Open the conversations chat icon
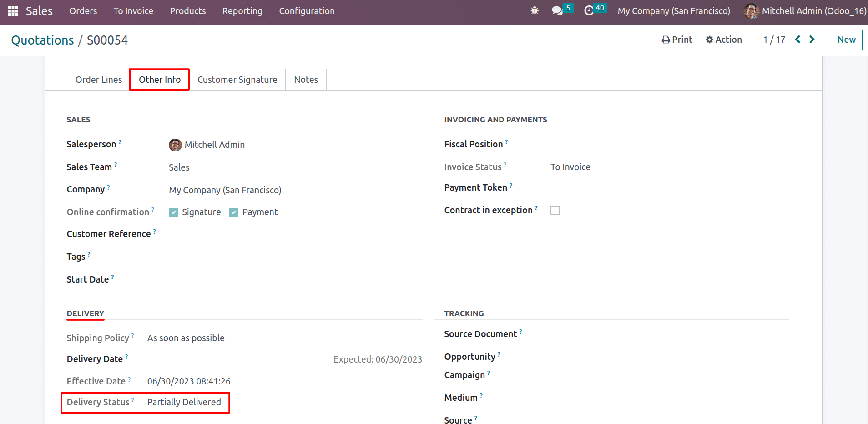Screen dimensions: 868x424 click(x=557, y=10)
